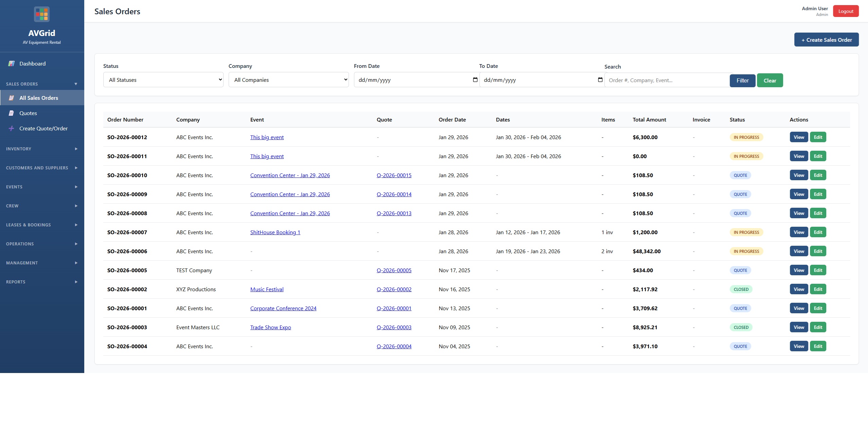Click the All Sales Orders book icon

coord(12,98)
